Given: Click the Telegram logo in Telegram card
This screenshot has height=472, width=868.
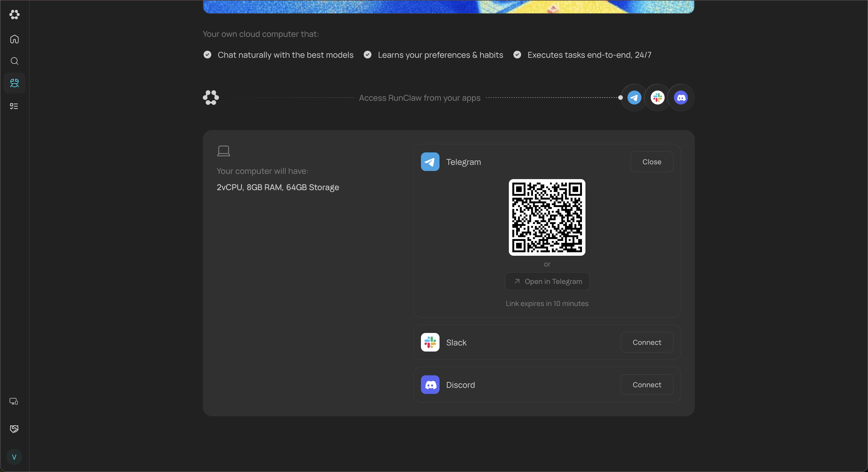Looking at the screenshot, I should [x=430, y=162].
